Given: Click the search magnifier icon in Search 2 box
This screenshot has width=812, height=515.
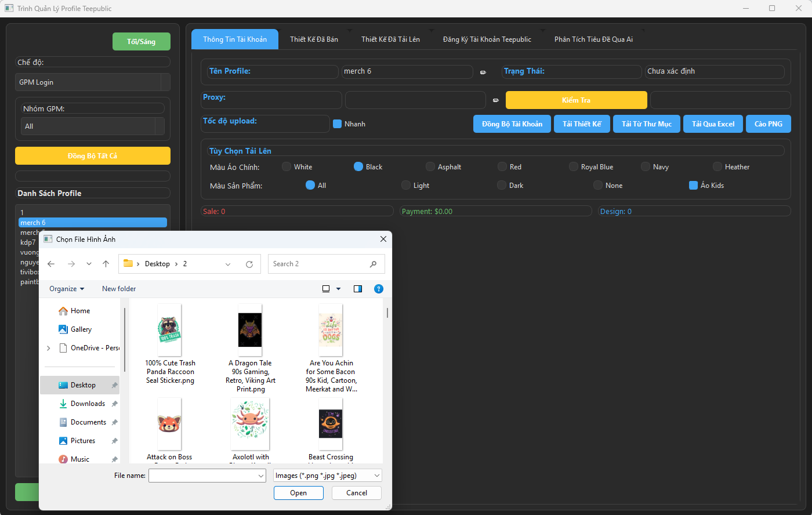Looking at the screenshot, I should click(374, 264).
